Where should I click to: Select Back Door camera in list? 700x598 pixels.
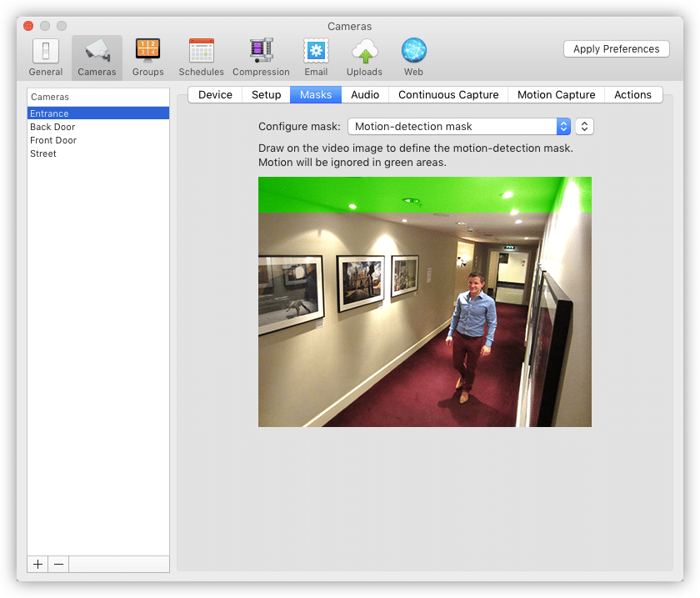click(52, 127)
